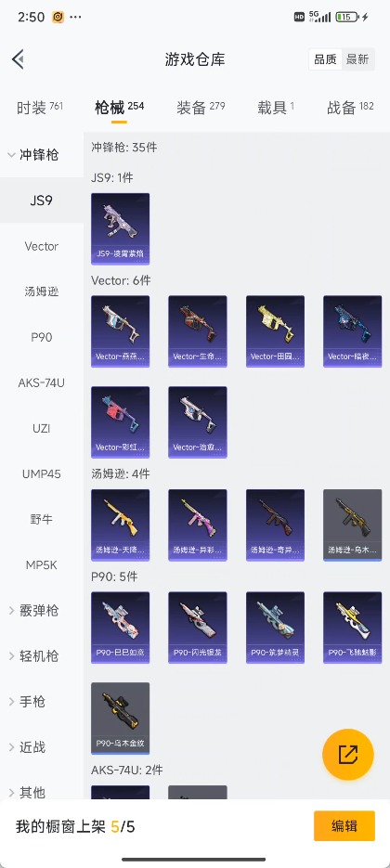
Task: Tap the battery status icon
Action: point(346,17)
